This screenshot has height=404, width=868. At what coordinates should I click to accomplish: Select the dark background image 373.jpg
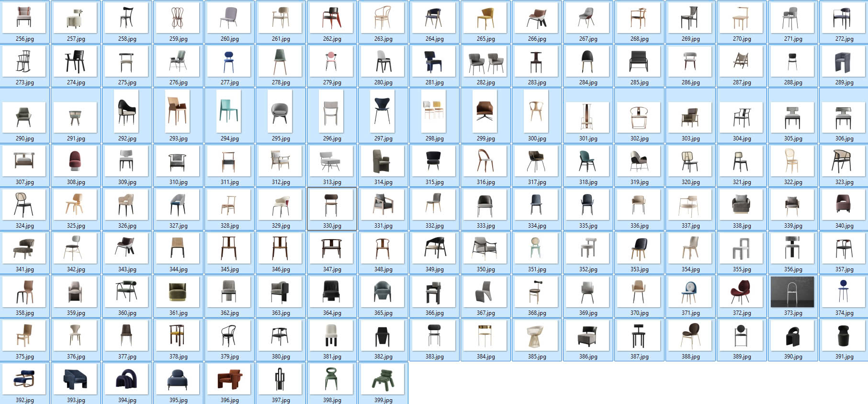coord(792,291)
